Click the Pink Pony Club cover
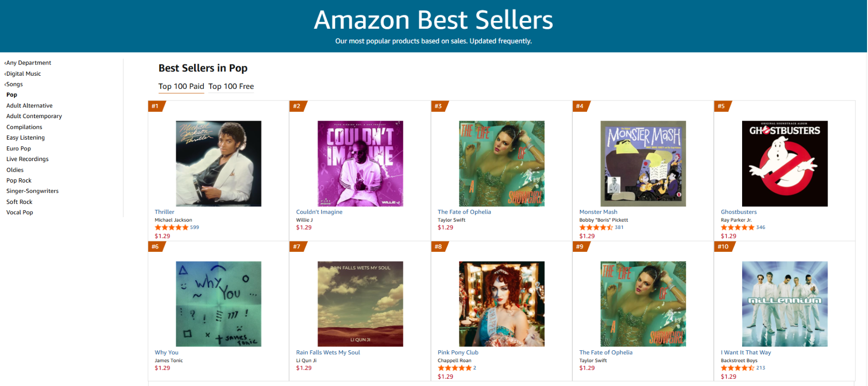 pyautogui.click(x=502, y=304)
